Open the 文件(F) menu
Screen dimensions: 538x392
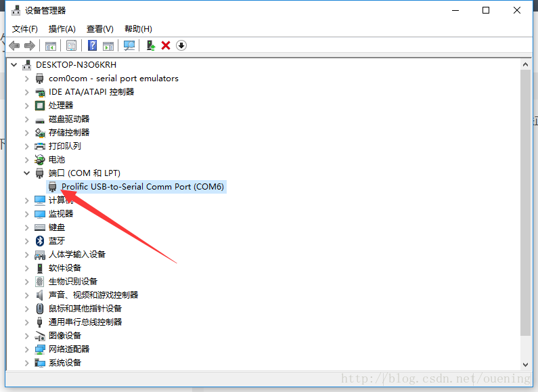tap(25, 29)
